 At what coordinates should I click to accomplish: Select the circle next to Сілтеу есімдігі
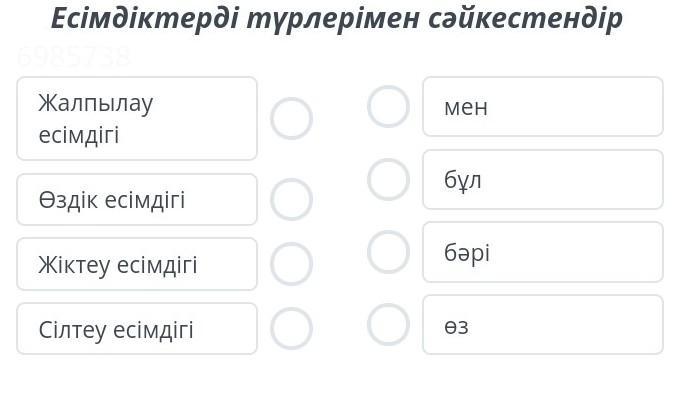291,328
